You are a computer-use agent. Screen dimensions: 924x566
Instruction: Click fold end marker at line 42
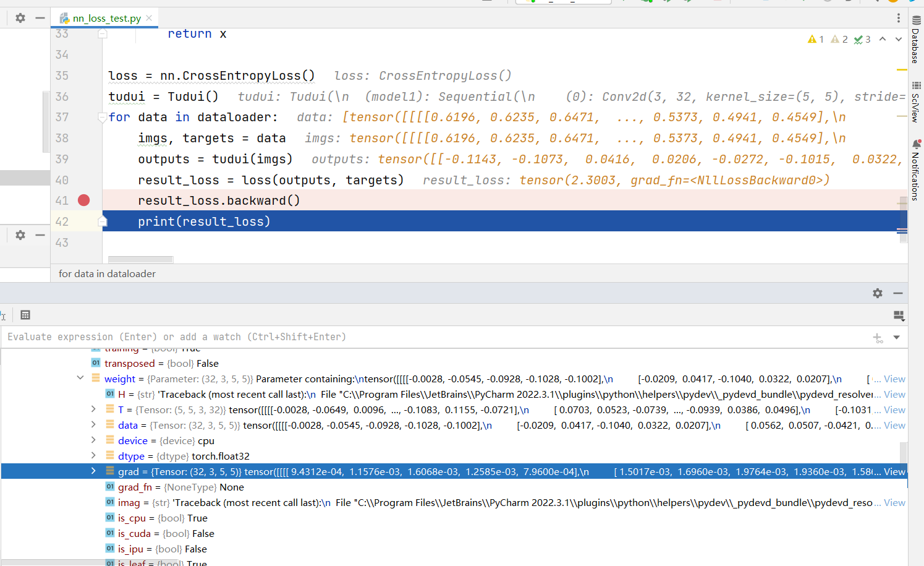(103, 221)
